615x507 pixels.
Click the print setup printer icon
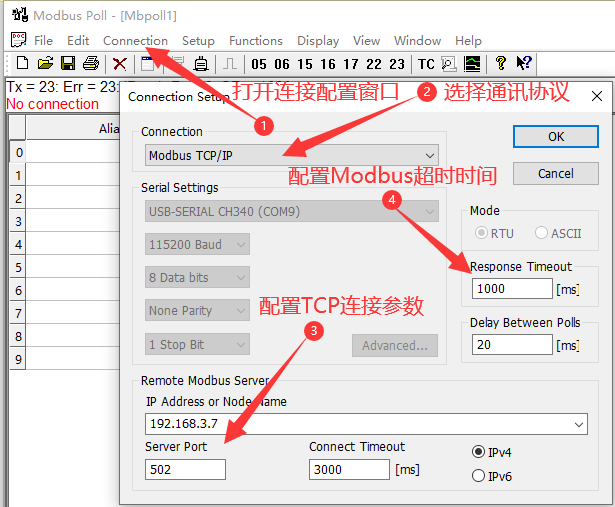[x=201, y=64]
